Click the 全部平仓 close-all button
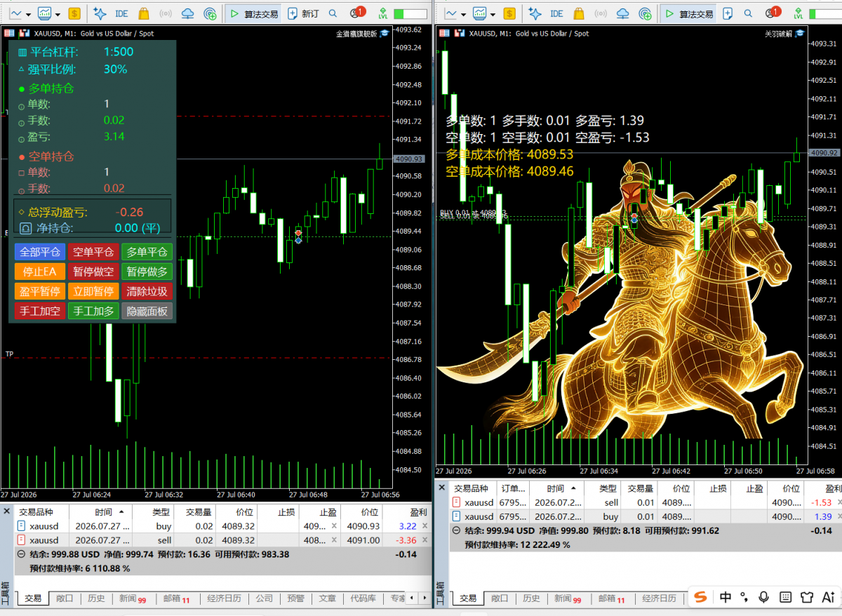This screenshot has width=842, height=616. point(40,252)
